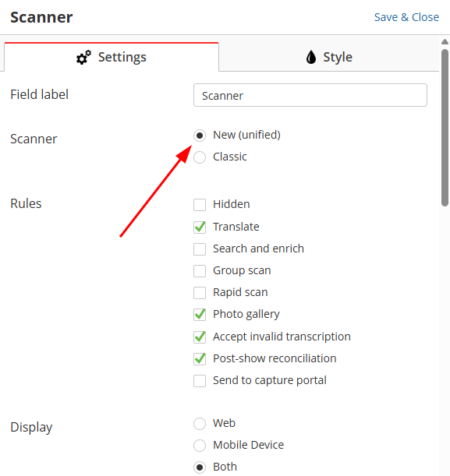Click the Style droplet icon
Viewport: 450px width, 476px height.
click(x=311, y=57)
